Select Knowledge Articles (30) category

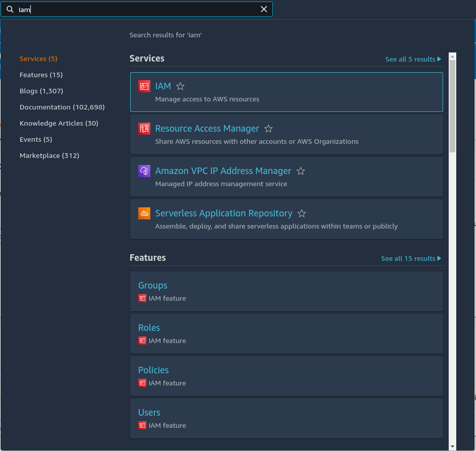(59, 123)
